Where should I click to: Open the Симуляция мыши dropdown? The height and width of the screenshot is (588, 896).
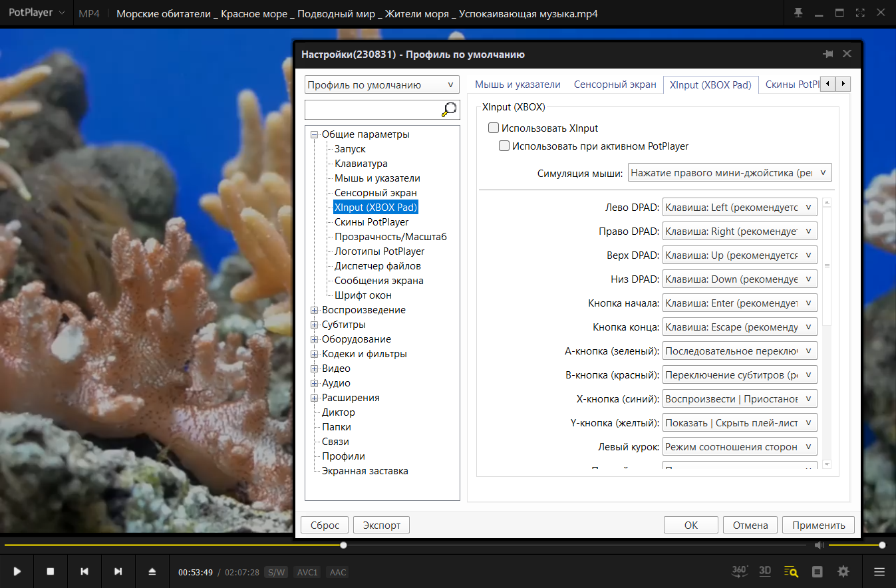(730, 173)
